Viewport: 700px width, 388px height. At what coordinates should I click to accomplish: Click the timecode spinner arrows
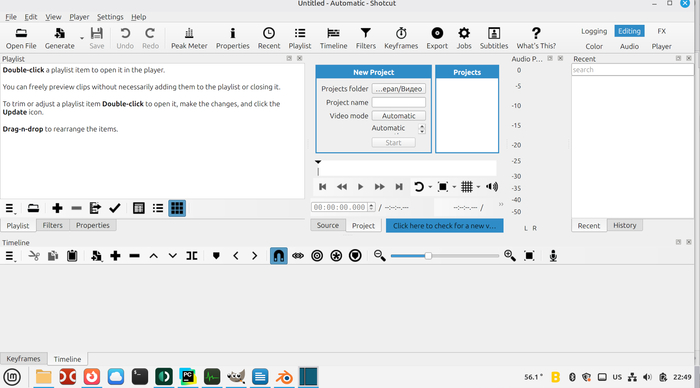click(371, 207)
